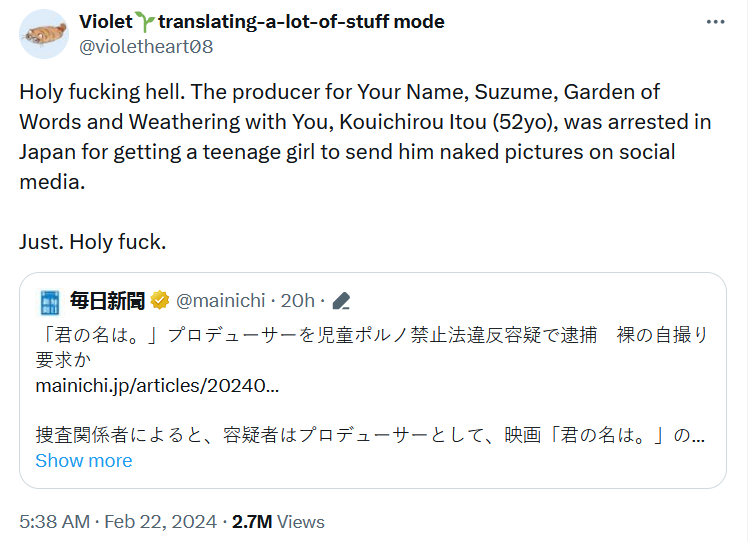Screen dimensions: 750x541
Task: Open the mainichi.jp/articles link
Action: [157, 385]
